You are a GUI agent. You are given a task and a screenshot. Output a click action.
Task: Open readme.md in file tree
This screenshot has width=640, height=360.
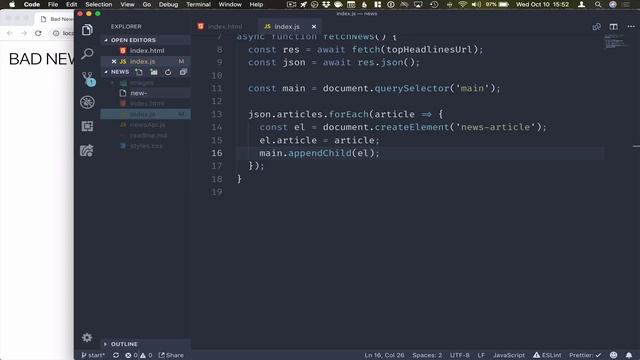click(146, 135)
